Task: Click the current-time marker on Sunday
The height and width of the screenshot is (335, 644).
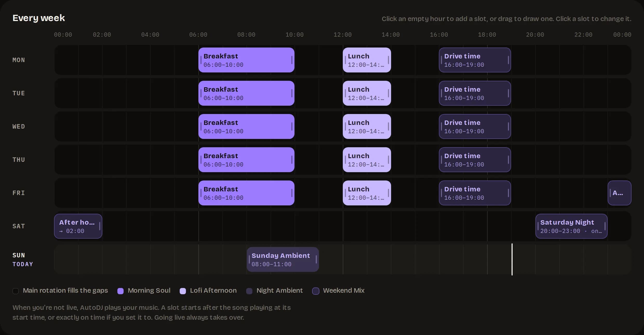Action: pyautogui.click(x=512, y=259)
